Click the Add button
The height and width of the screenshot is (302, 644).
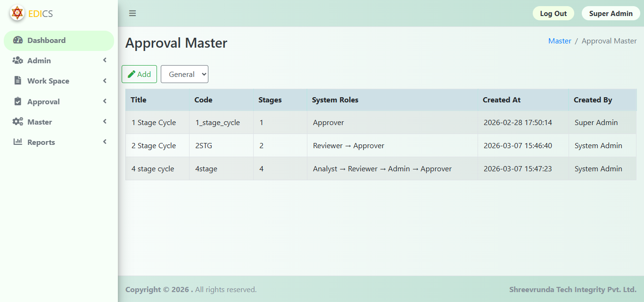pos(139,74)
